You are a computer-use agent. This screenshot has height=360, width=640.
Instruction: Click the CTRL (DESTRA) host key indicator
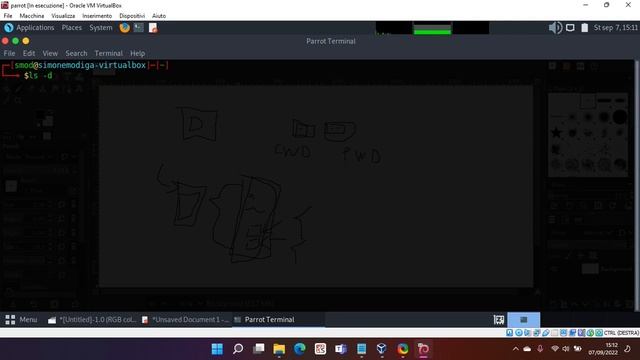pyautogui.click(x=621, y=333)
